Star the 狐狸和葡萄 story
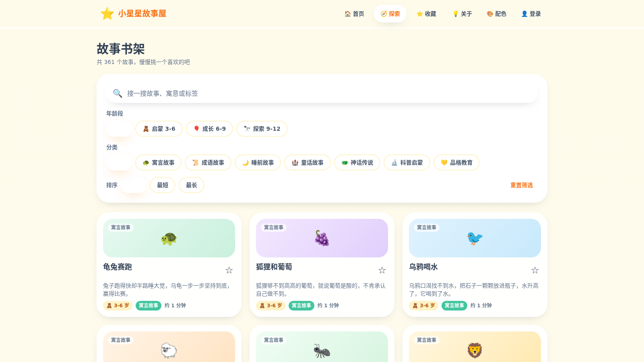Viewport: 644px width, 362px height. 382,270
